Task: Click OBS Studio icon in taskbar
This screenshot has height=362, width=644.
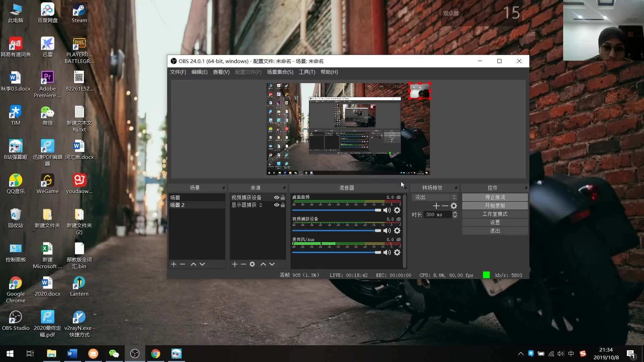Action: coord(135,354)
